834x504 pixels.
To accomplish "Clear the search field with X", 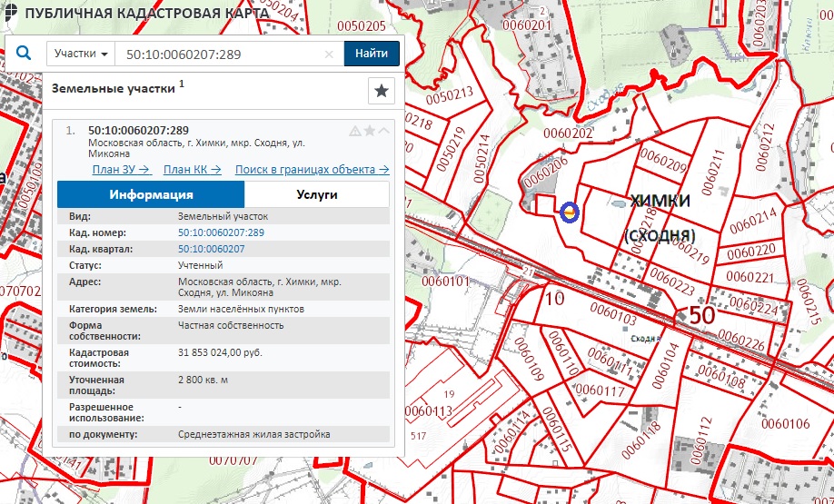I will tap(330, 54).
